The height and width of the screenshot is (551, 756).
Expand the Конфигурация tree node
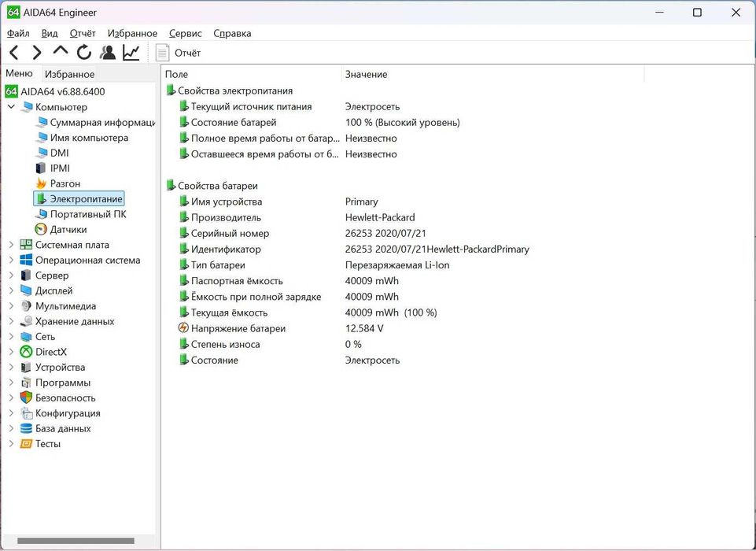pyautogui.click(x=11, y=413)
